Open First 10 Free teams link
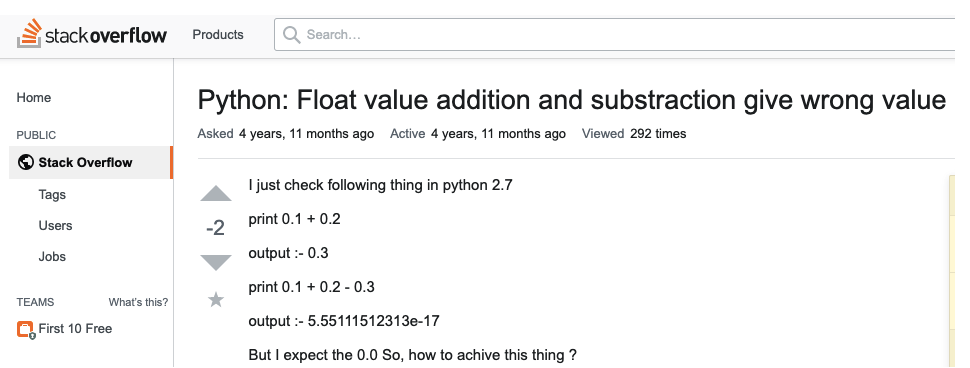 click(x=75, y=328)
